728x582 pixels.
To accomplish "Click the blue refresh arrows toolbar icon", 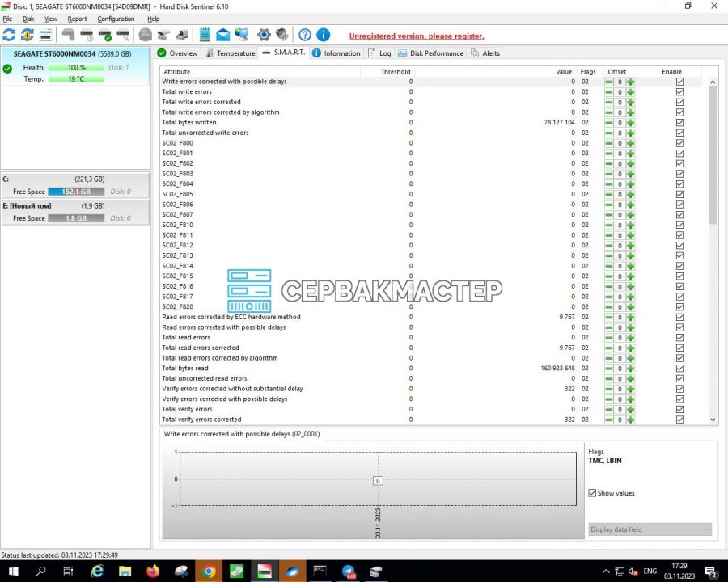I will click(9, 35).
